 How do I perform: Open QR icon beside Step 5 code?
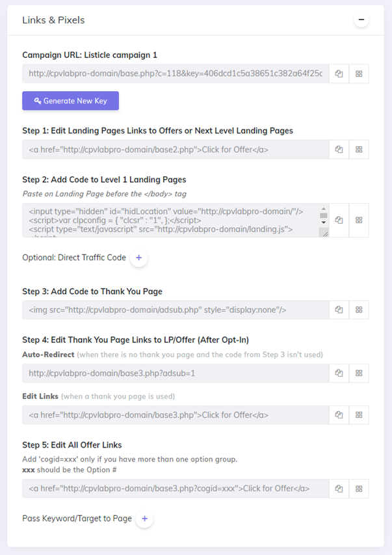tap(359, 489)
